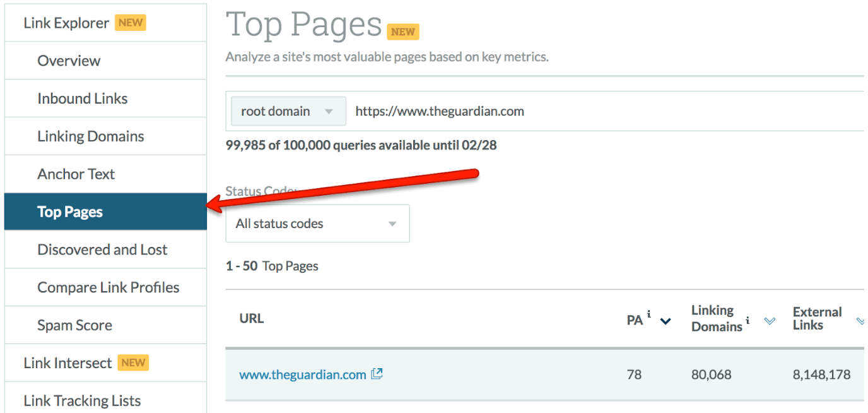Sort by External Links arrow

(x=860, y=321)
